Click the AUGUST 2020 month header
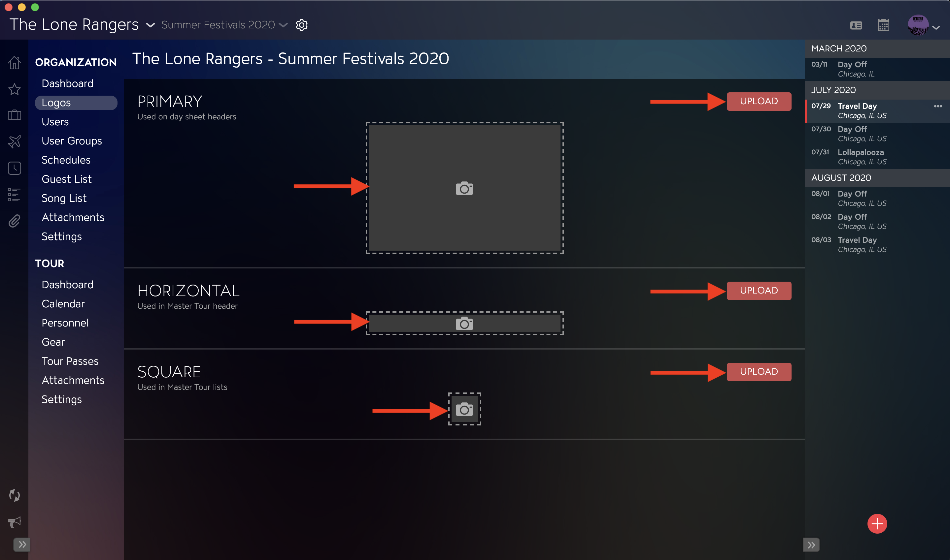This screenshot has width=950, height=560. click(x=877, y=178)
